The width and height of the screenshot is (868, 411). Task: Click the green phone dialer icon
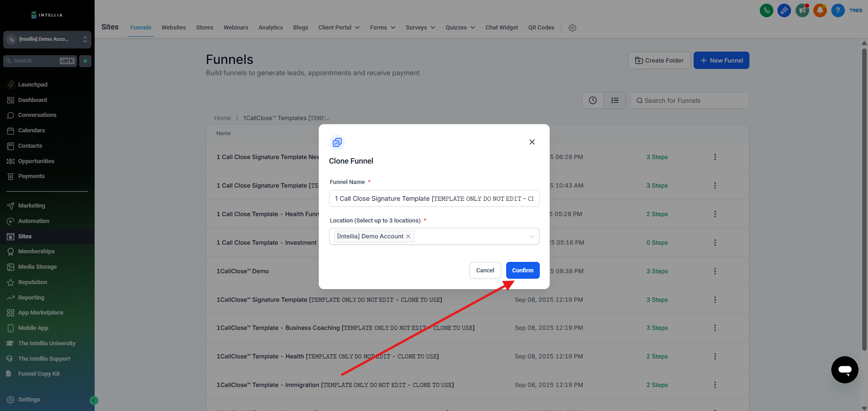tap(766, 10)
